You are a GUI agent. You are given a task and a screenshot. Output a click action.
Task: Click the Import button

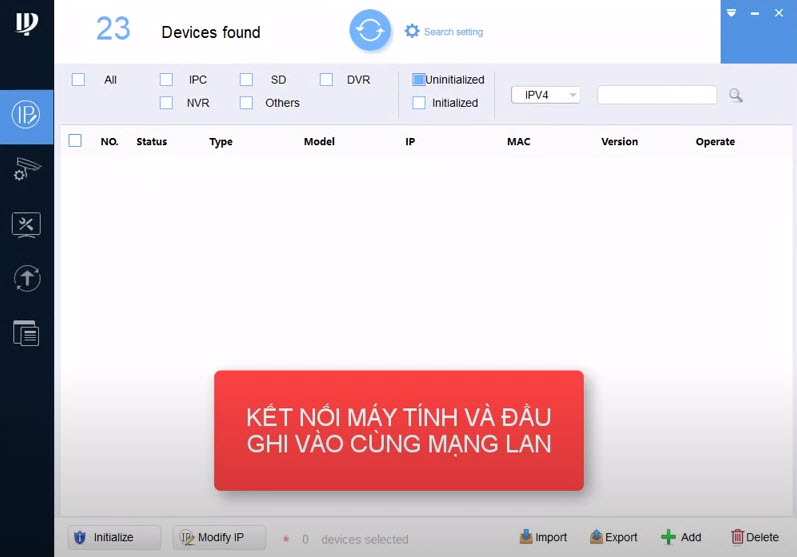click(x=544, y=537)
